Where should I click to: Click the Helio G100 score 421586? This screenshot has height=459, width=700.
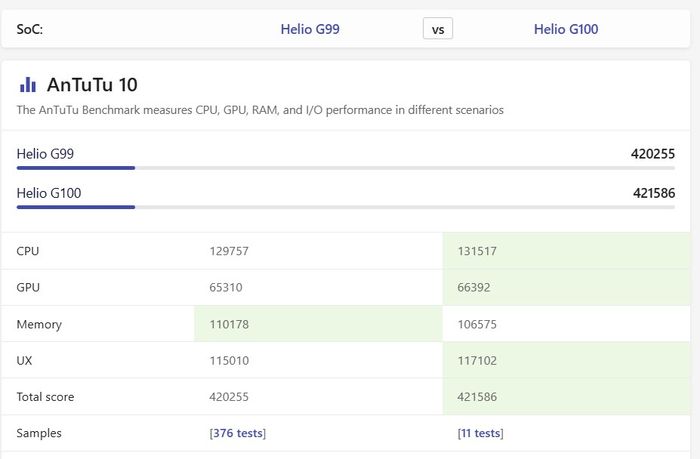[x=654, y=193]
